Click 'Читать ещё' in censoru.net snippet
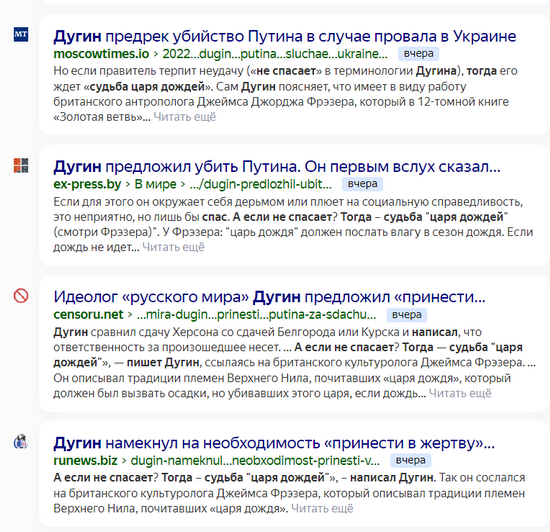Viewport: 550px width, 532px height. 460,393
